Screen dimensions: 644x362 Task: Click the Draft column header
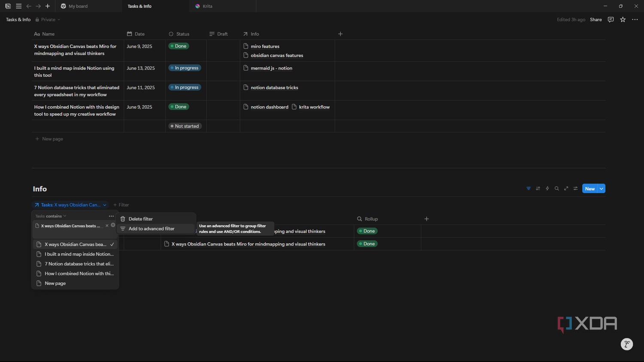[x=223, y=34]
